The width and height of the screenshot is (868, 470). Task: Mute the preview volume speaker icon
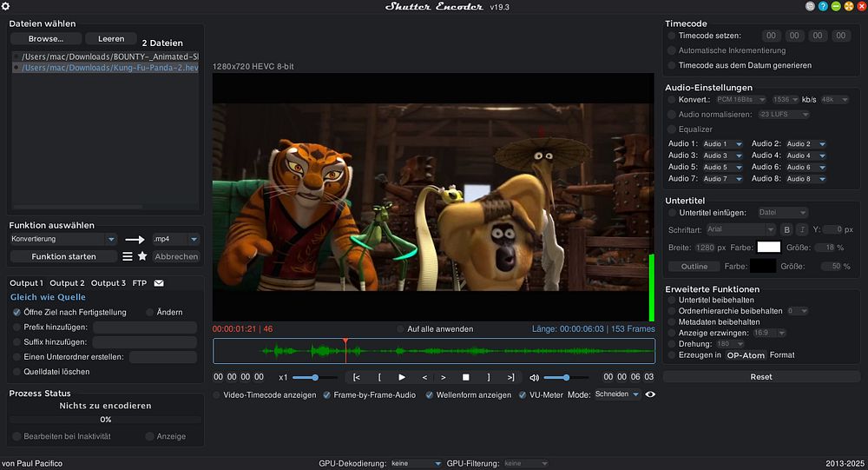[534, 377]
